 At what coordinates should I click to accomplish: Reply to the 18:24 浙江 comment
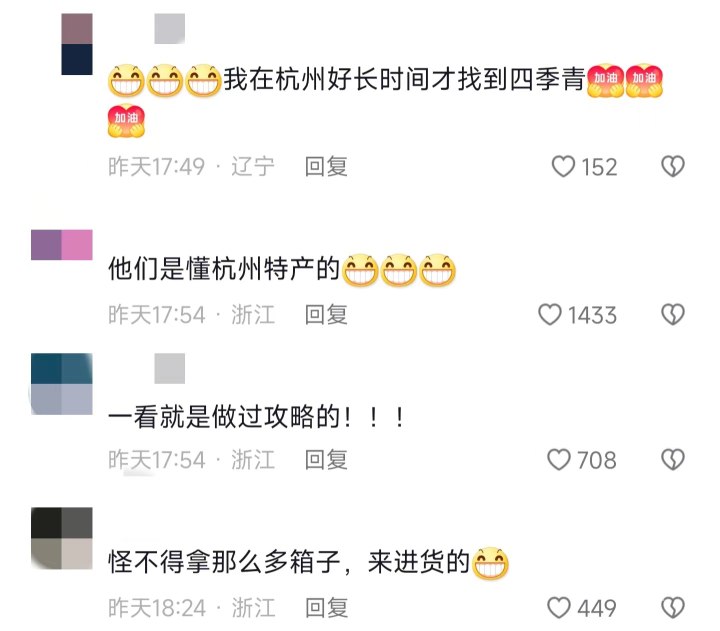[x=326, y=608]
